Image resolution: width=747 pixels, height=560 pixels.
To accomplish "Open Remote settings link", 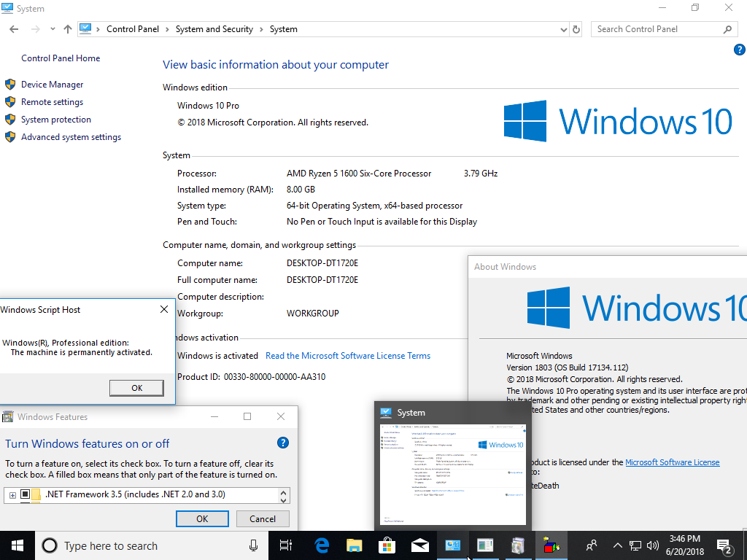I will [x=52, y=102].
